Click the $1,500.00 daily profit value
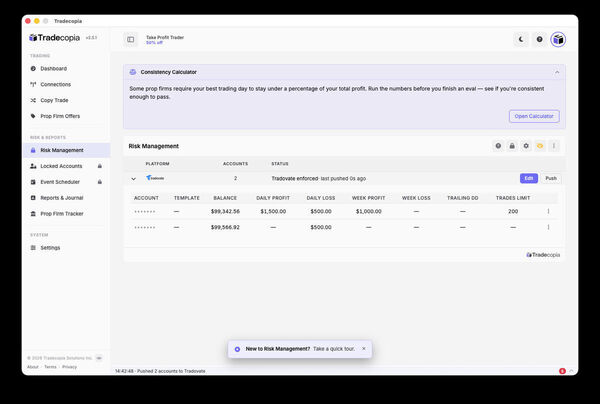Viewport: 600px width, 404px height. pyautogui.click(x=273, y=211)
